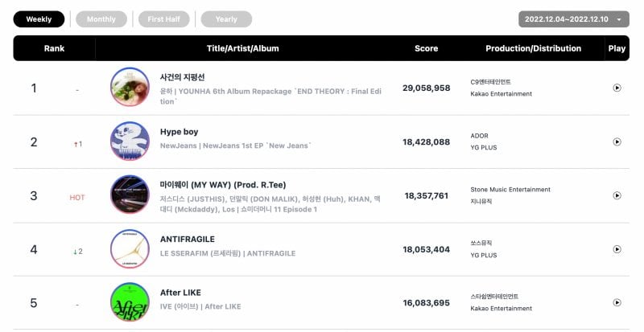Open the Hype boy song title
Image resolution: width=644 pixels, height=332 pixels.
pos(180,132)
